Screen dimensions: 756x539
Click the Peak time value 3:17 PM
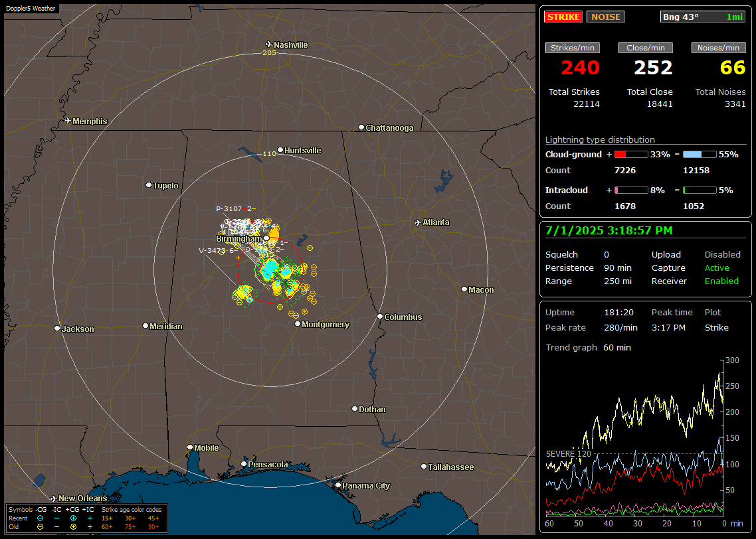669,327
